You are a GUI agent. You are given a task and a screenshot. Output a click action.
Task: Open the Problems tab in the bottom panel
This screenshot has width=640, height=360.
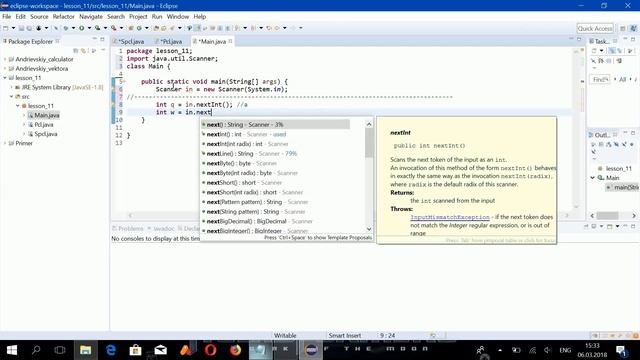tap(128, 229)
